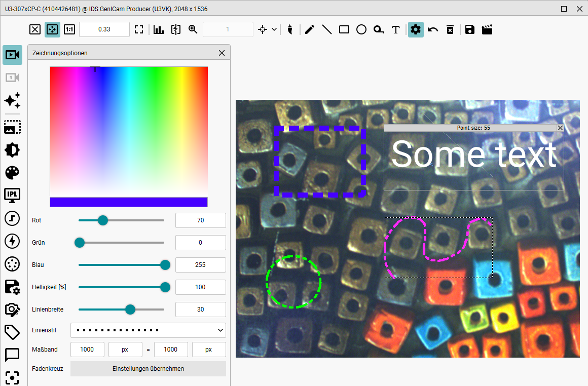Toggle fit-to-window view mode

52,29
